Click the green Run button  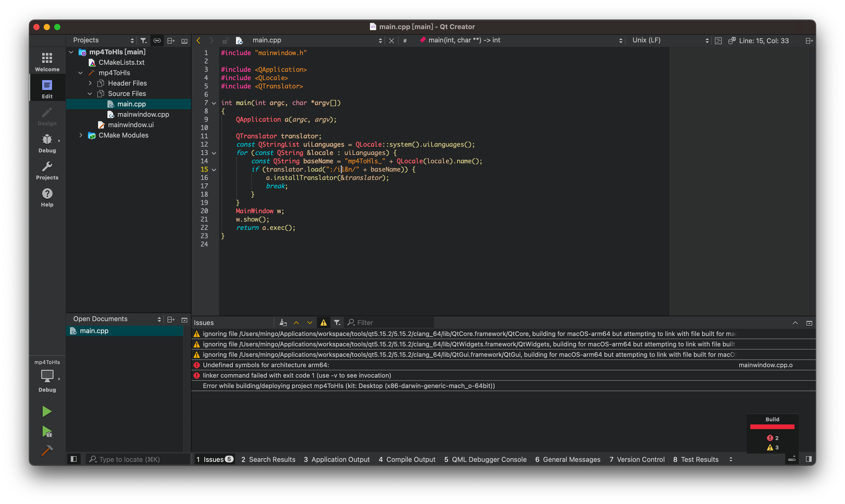coord(47,411)
